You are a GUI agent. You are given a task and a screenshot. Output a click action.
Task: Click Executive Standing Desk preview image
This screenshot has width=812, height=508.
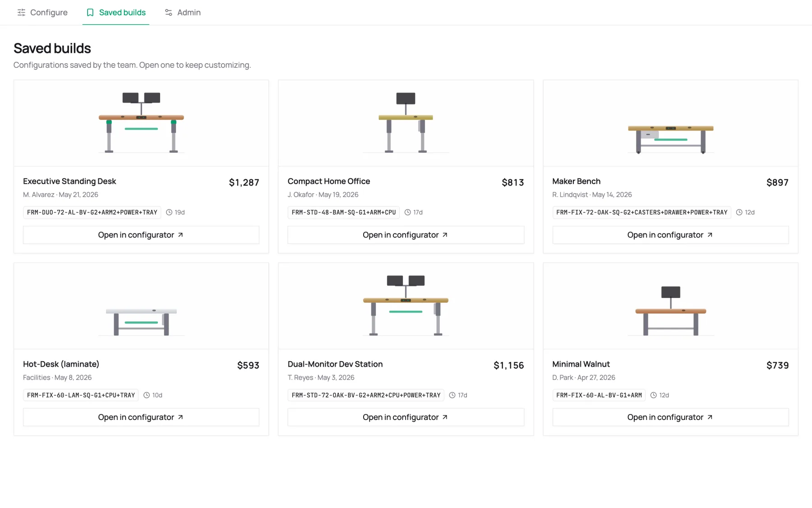click(141, 123)
